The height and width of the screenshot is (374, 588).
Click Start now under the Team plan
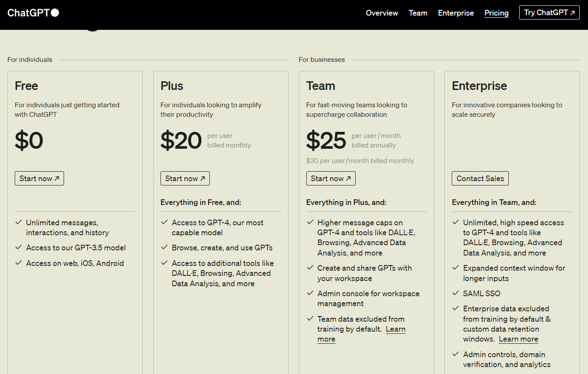[331, 179]
